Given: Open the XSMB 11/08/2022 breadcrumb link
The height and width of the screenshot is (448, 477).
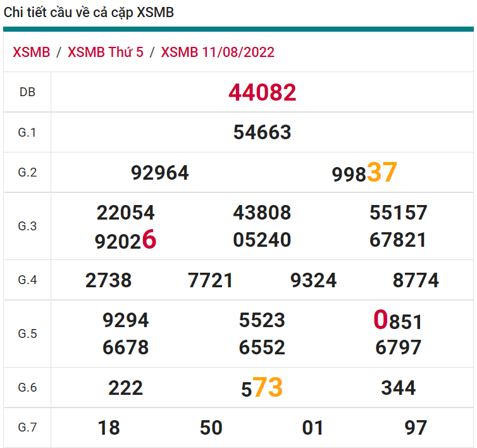Looking at the screenshot, I should click(218, 52).
